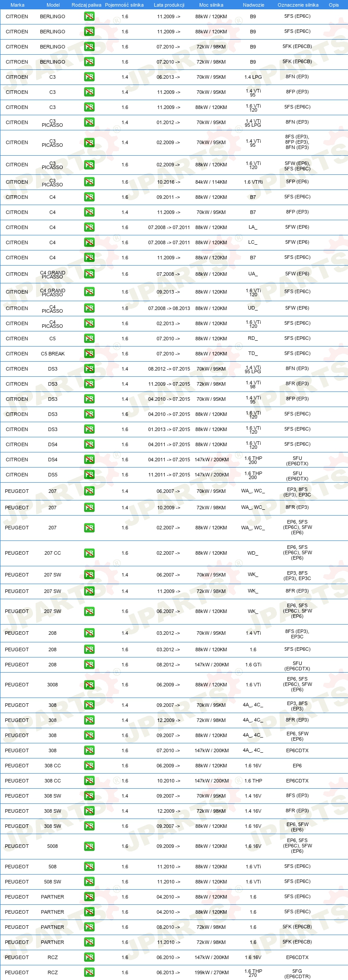348x980 pixels.
Task: Click the 8FS (EP3), EP3C engine code in the 208 row
Action: 297,634
